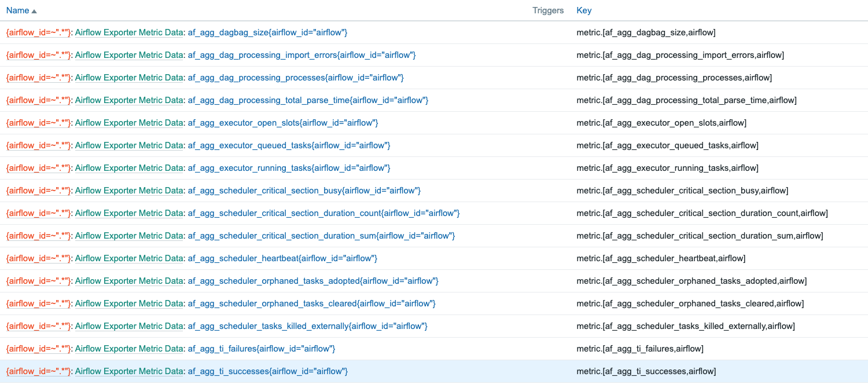The width and height of the screenshot is (868, 384).
Task: Click Airflow Exporter Metric Data in af_agg_ti_failures row
Action: pos(129,349)
